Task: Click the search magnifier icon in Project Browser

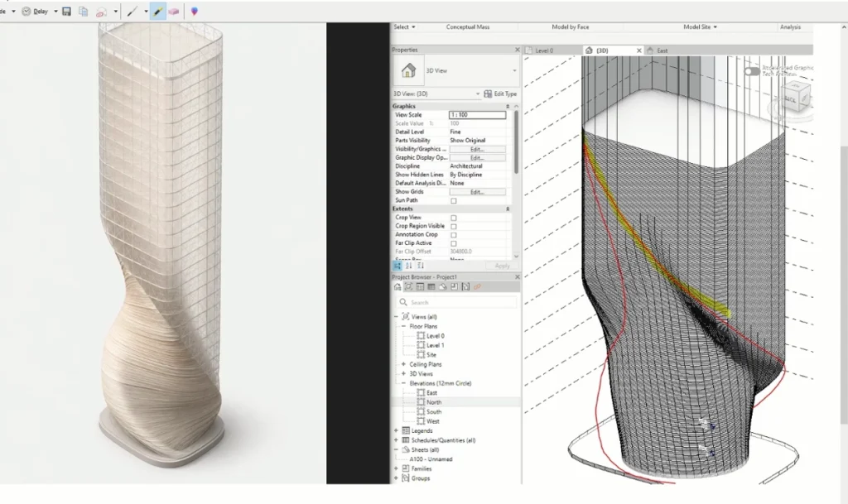Action: (403, 303)
